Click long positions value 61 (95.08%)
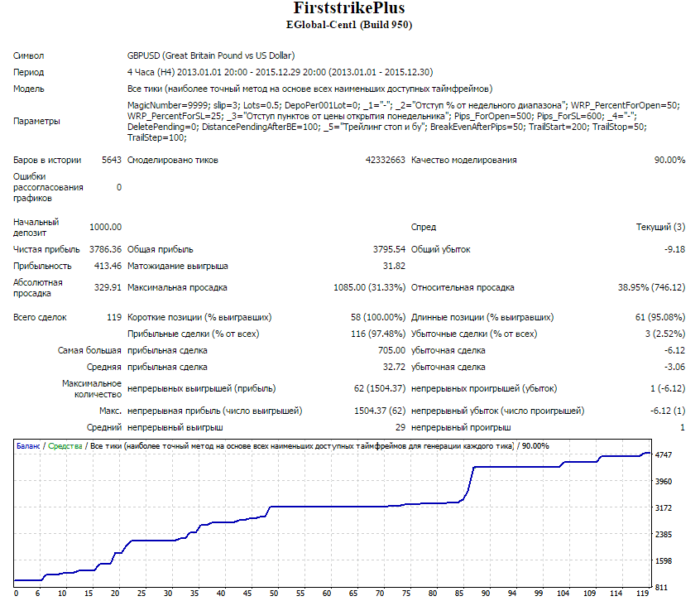The image size is (700, 601). 660,317
